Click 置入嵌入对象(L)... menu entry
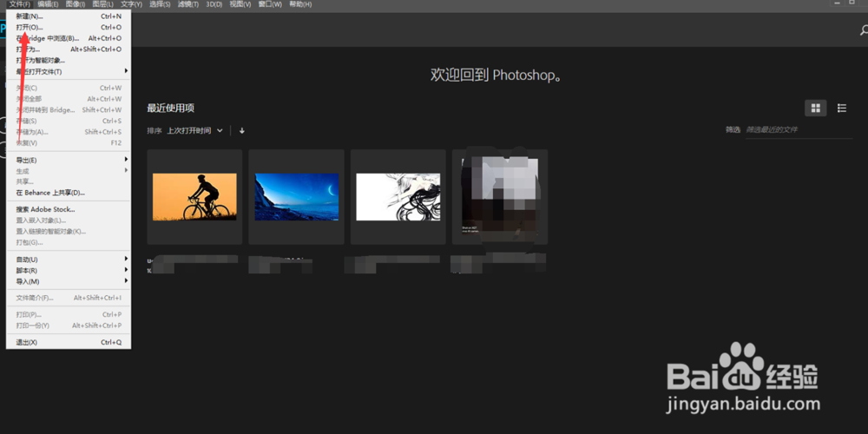The height and width of the screenshot is (434, 868). tap(69, 220)
